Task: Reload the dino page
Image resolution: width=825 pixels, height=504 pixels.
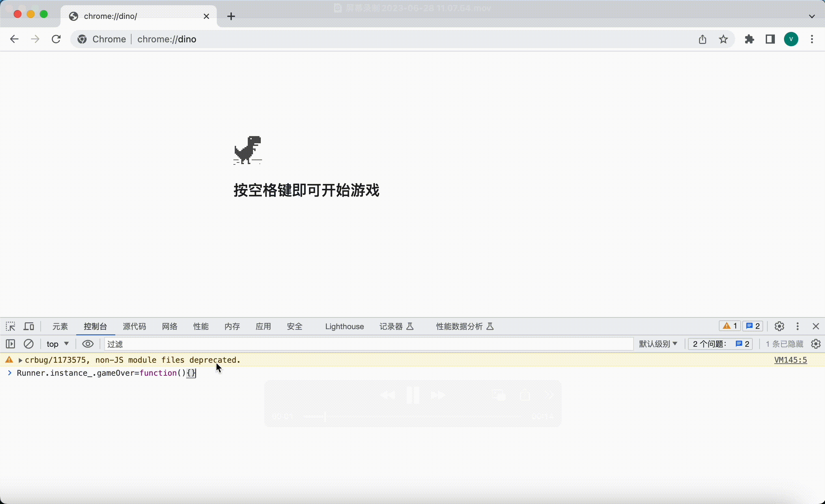Action: coord(56,39)
